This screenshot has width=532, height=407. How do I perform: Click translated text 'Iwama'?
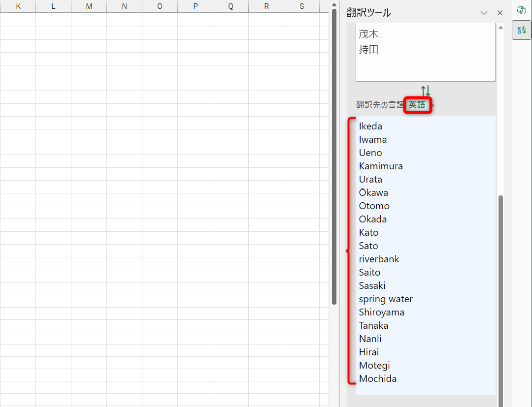pos(373,139)
